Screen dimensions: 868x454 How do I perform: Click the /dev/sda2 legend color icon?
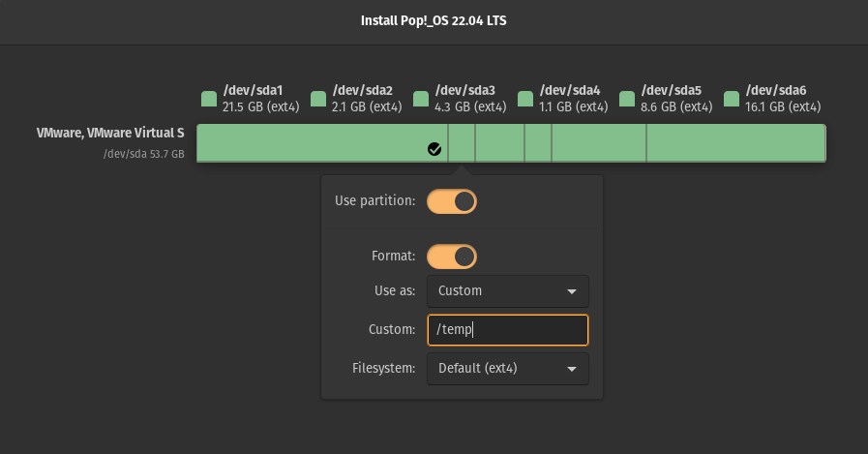click(x=318, y=99)
